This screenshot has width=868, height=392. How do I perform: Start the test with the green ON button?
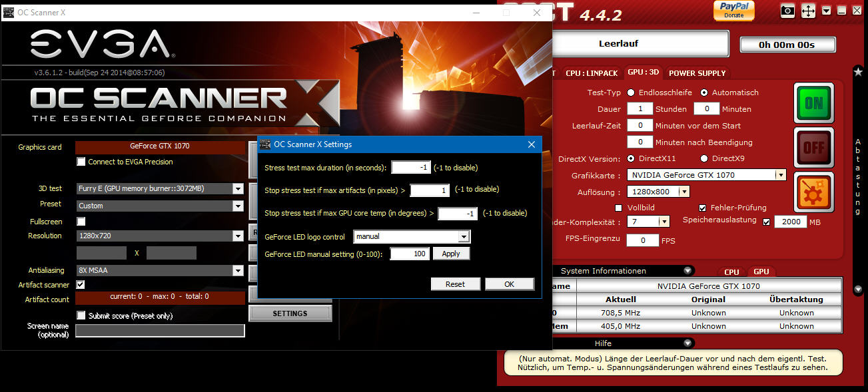[x=813, y=103]
